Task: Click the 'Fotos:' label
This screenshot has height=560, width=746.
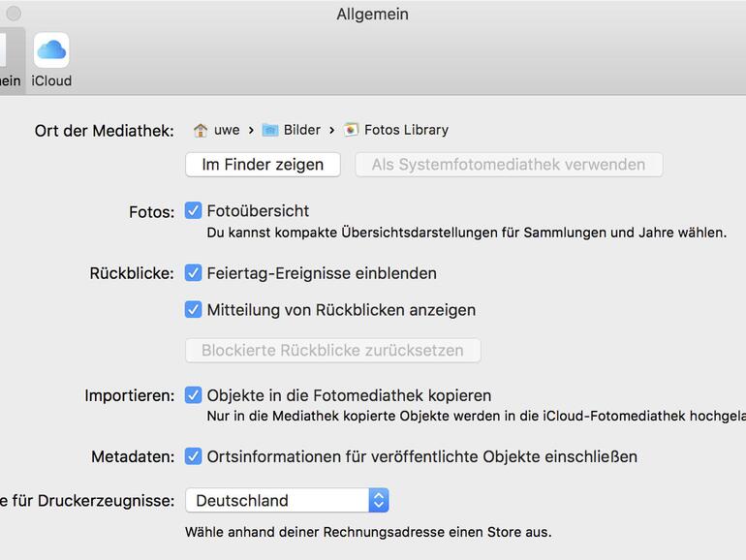Action: (x=152, y=212)
